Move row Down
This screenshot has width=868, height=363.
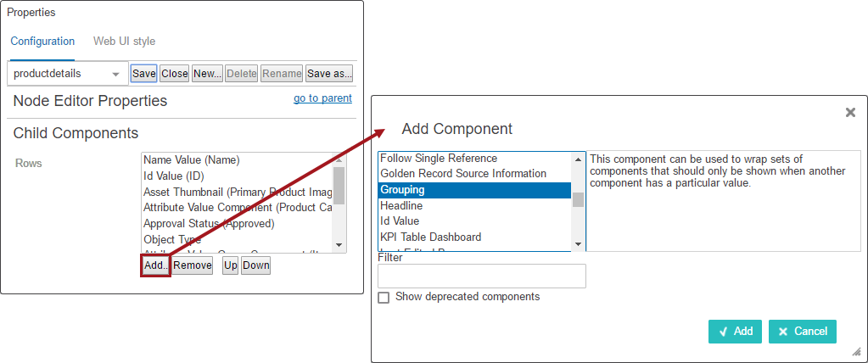255,265
